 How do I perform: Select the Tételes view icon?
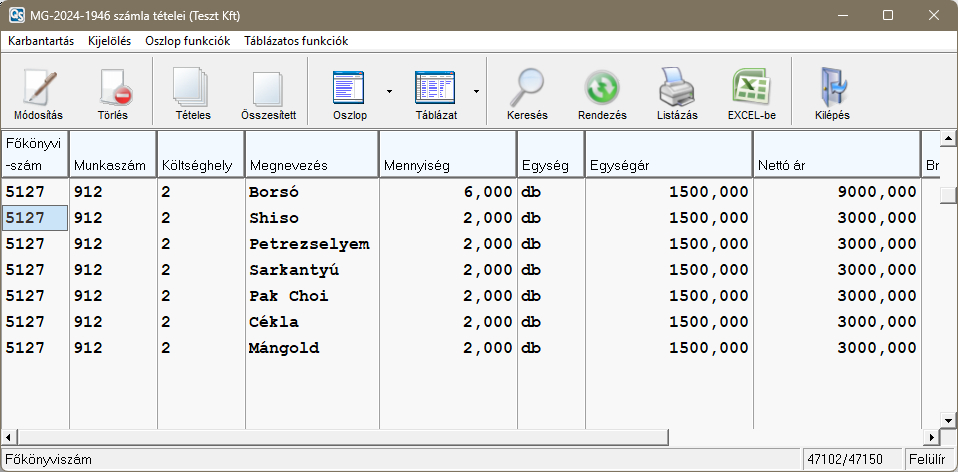click(192, 90)
